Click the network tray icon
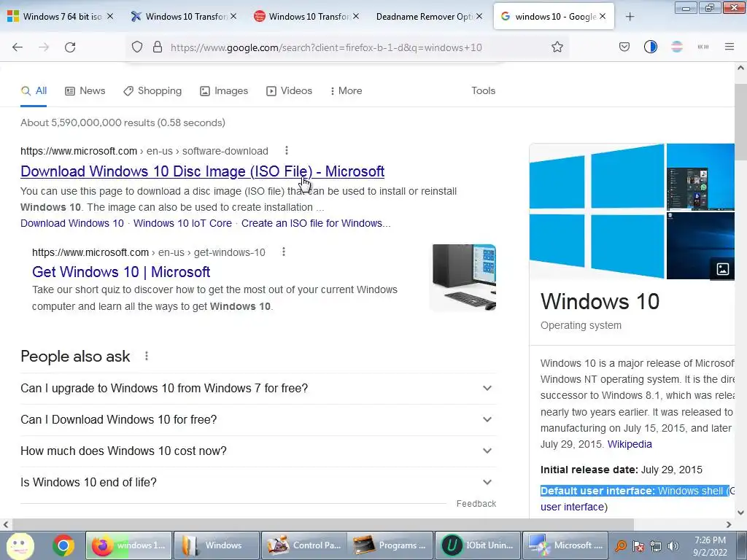747x560 pixels. coord(656,546)
